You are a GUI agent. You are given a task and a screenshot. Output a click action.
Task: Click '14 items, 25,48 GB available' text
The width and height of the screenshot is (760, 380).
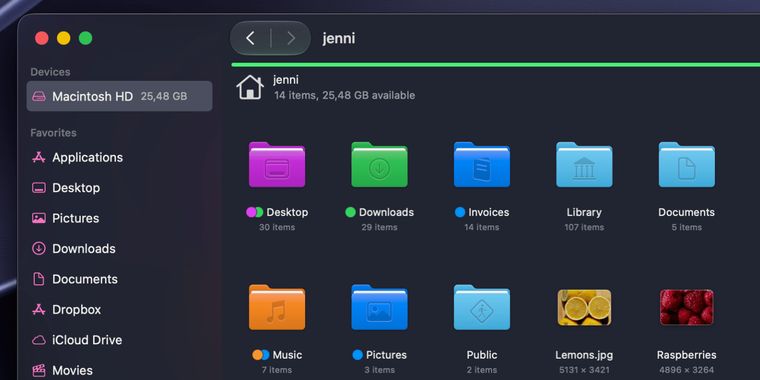coord(345,95)
